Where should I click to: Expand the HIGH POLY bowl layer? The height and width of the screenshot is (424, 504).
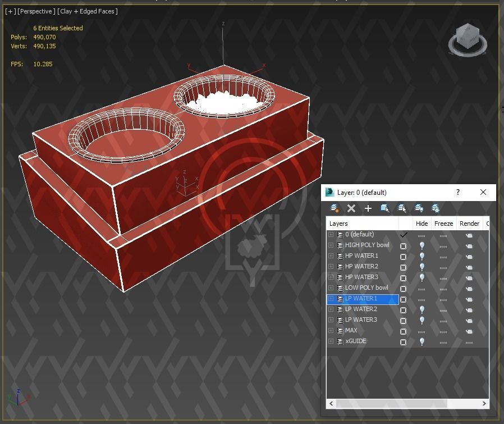pyautogui.click(x=331, y=245)
